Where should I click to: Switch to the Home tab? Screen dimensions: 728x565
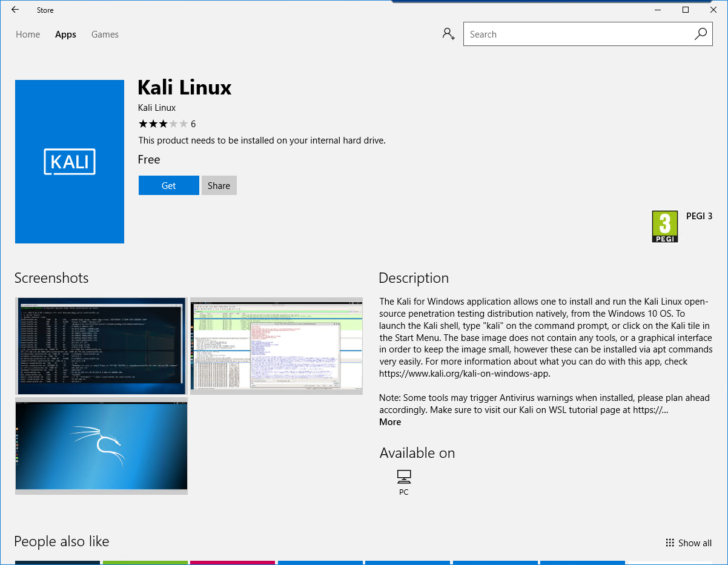[x=27, y=34]
